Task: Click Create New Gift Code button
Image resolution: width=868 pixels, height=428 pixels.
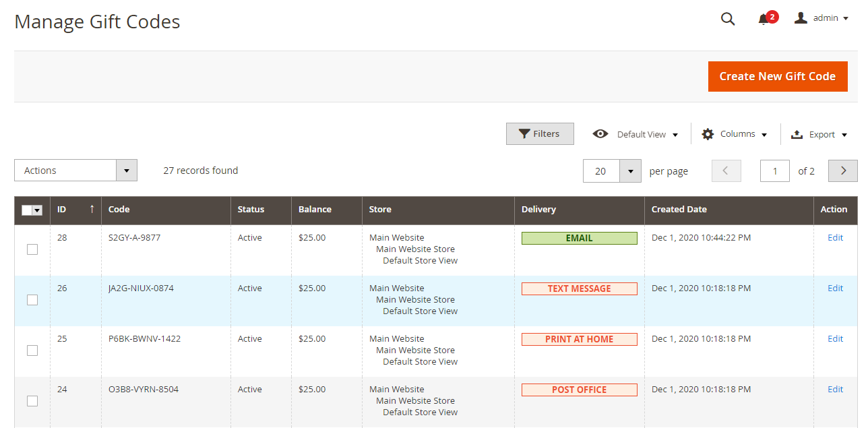Action: point(777,76)
